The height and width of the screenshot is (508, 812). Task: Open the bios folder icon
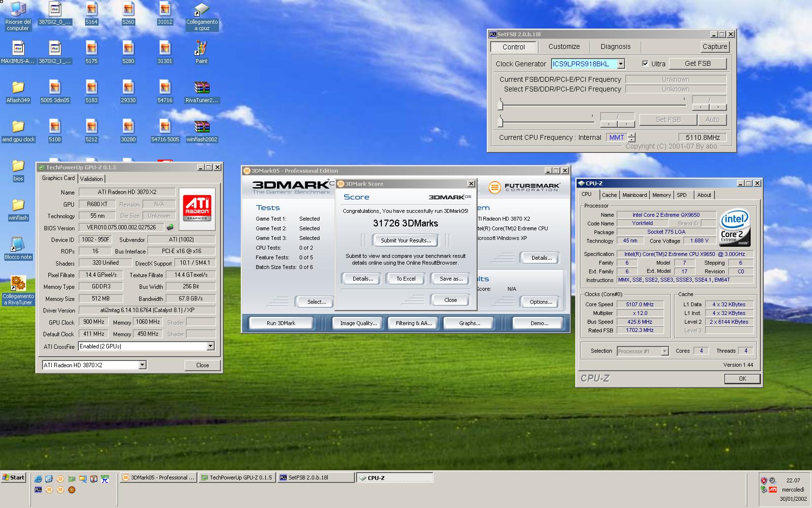point(18,170)
